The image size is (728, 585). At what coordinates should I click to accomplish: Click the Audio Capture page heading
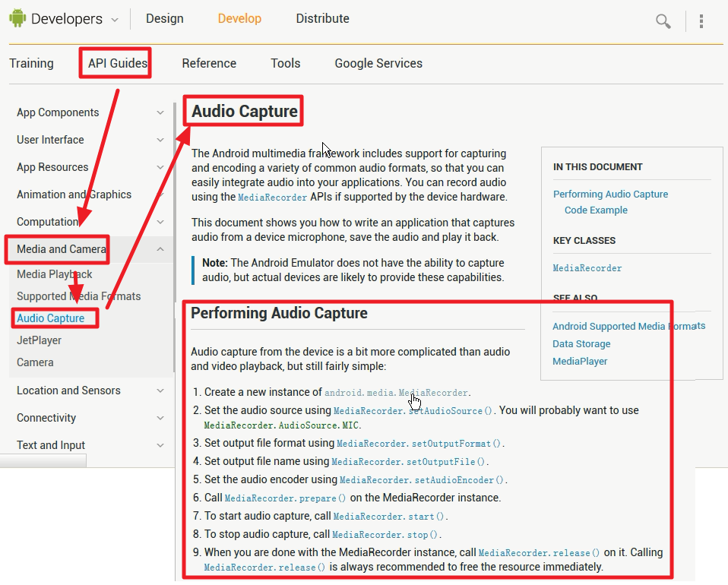coord(244,112)
